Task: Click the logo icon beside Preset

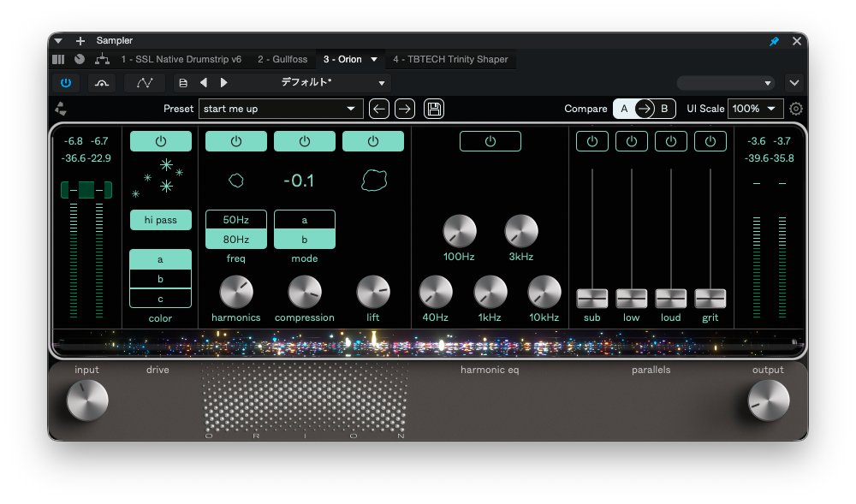Action: click(61, 109)
